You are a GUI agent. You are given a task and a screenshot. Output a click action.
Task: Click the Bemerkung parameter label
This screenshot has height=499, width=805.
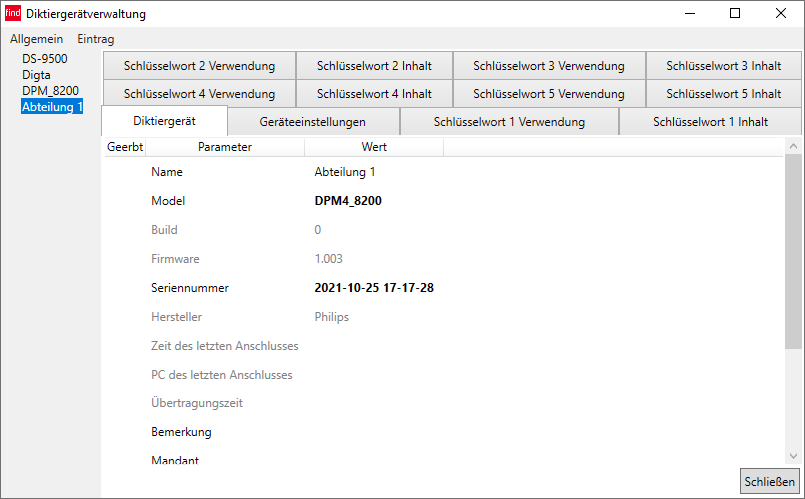[181, 432]
